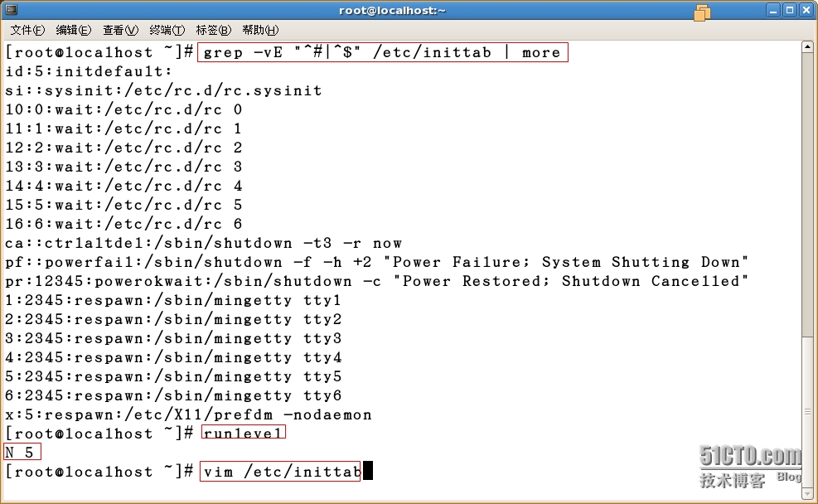818x504 pixels.
Task: Click the 'l2:2:wait:/etc/rc.d/rc 2' line
Action: [x=123, y=148]
